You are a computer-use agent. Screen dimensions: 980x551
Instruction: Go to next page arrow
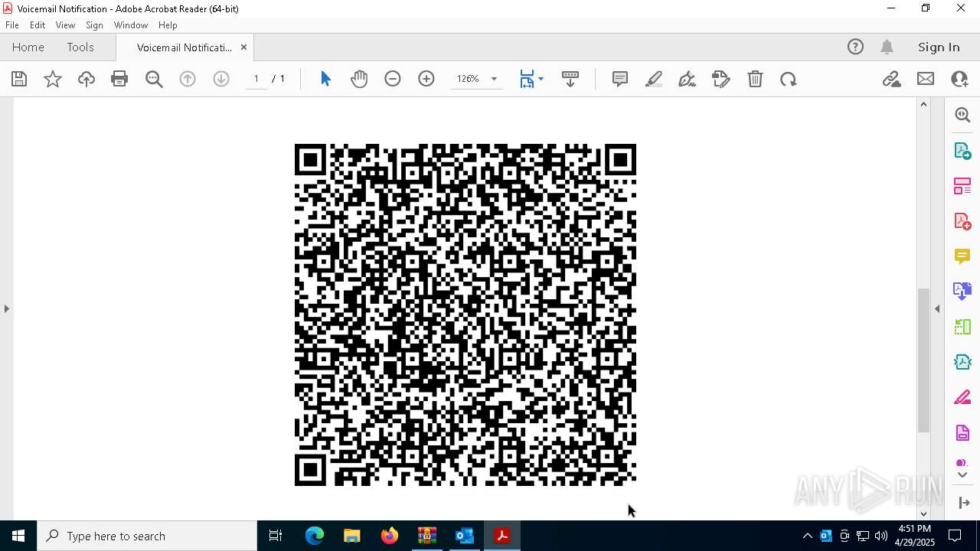click(x=221, y=79)
